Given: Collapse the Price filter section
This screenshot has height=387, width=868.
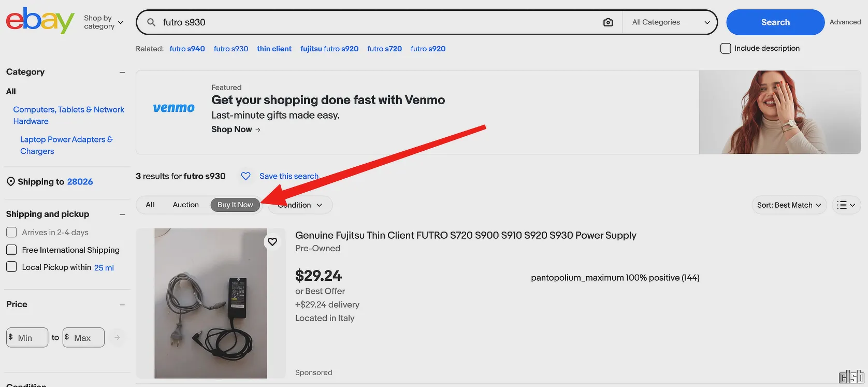Looking at the screenshot, I should (x=122, y=305).
